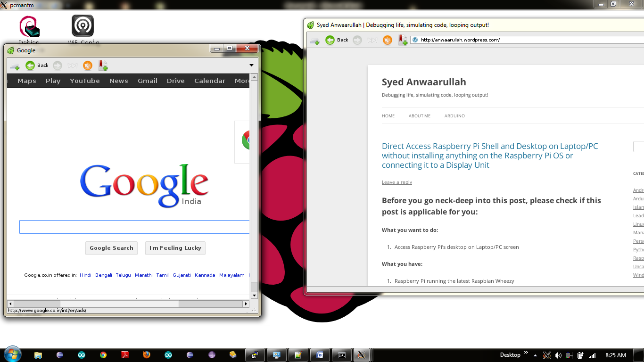Expand the More menu in Google's navigation bar
The height and width of the screenshot is (362, 644).
tap(242, 81)
